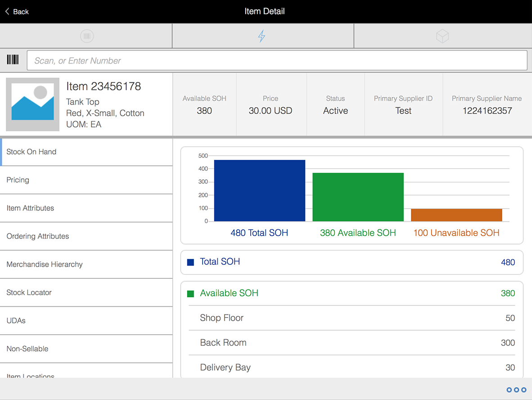Click the blue Total SOH color square

tap(191, 262)
